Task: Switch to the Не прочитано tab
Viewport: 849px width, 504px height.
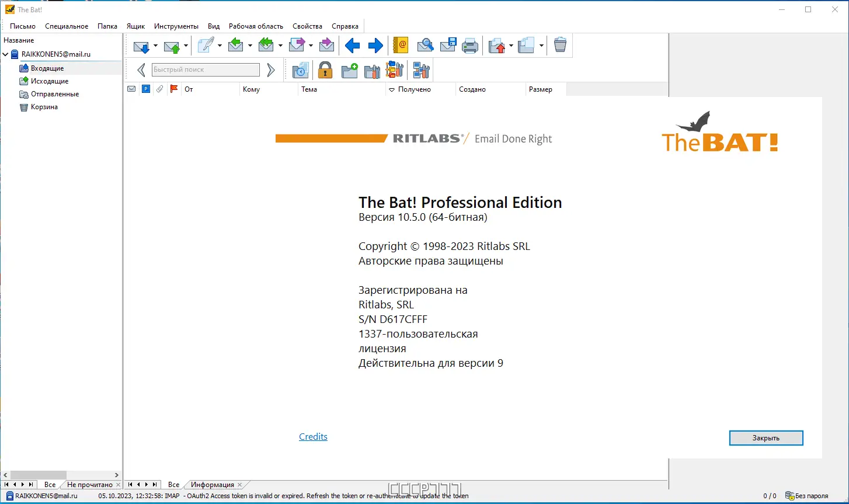Action: (89, 485)
